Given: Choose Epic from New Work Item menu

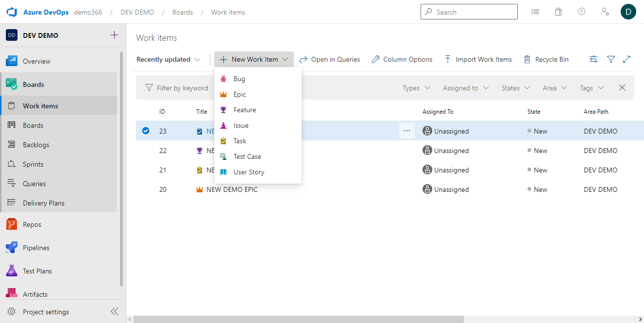Looking at the screenshot, I should pos(258,94).
